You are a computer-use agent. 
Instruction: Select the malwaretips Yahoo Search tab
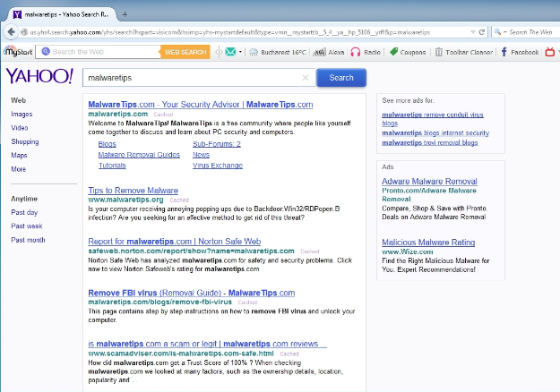pyautogui.click(x=62, y=14)
